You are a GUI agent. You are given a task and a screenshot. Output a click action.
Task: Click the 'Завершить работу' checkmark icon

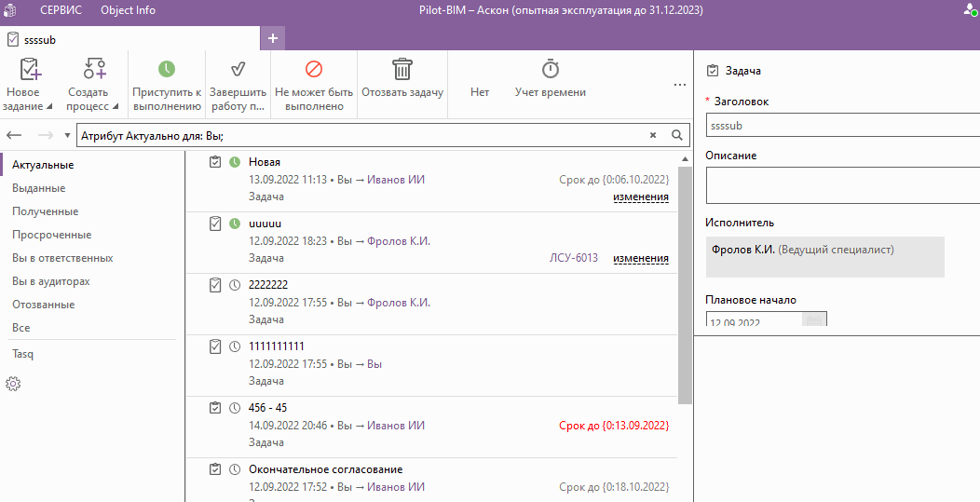(x=238, y=69)
